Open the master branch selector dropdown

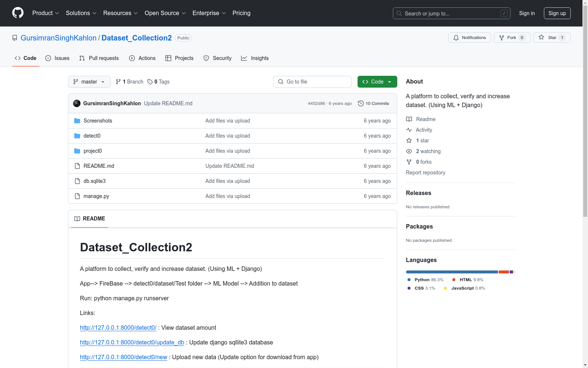[89, 82]
